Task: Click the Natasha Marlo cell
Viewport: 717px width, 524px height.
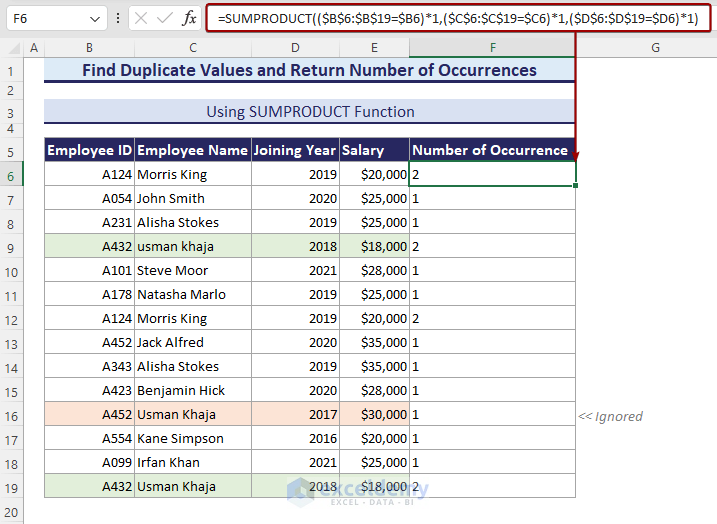Action: pos(192,294)
